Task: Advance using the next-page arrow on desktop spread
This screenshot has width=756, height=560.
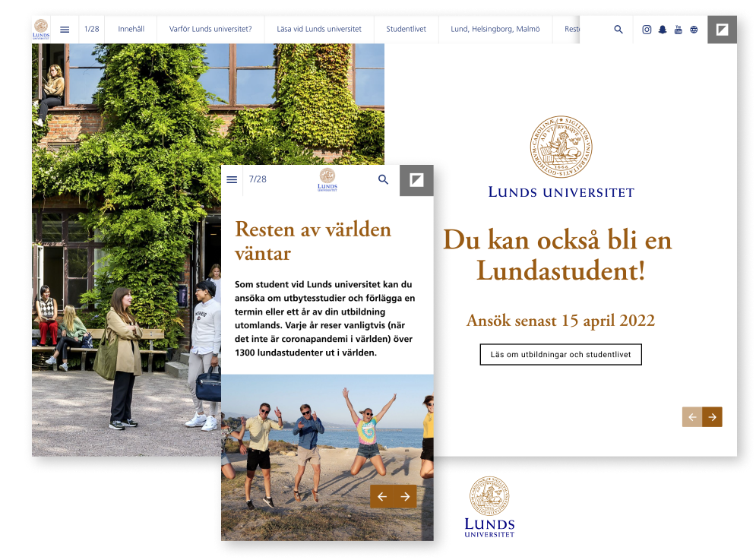Action: (x=711, y=417)
